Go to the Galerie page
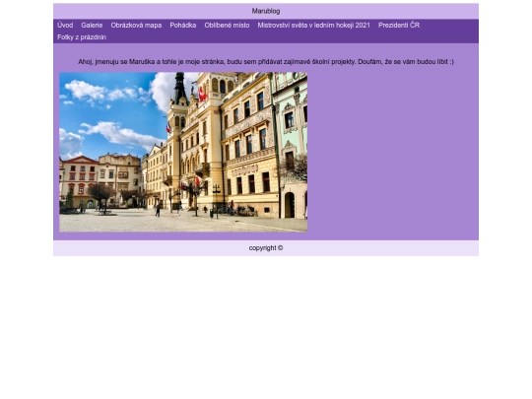Screen dimensions: 532x399 [x=92, y=25]
